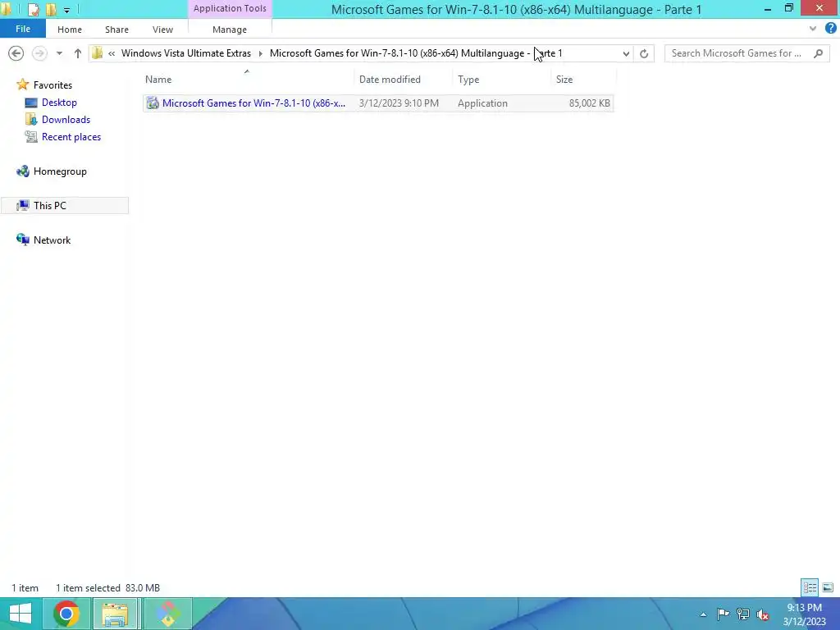Image resolution: width=840 pixels, height=630 pixels.
Task: Open the Windows Start button
Action: point(21,614)
